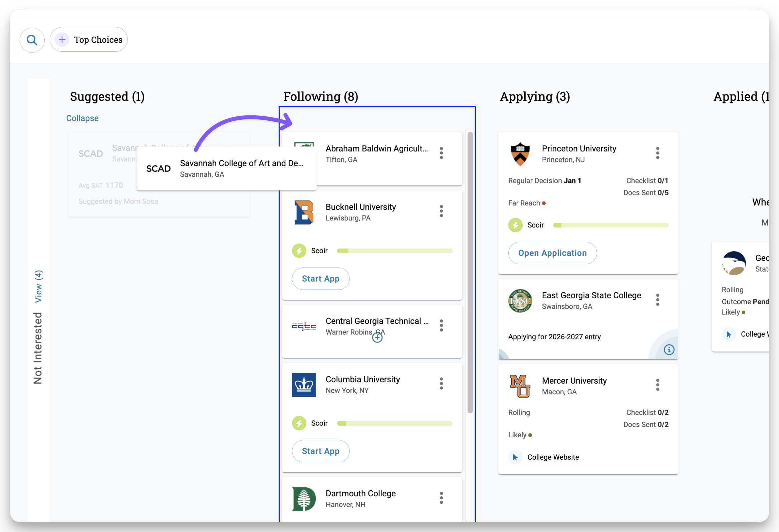Open East Georgia State College options menu
Viewport: 779px width, 532px height.
(x=658, y=300)
